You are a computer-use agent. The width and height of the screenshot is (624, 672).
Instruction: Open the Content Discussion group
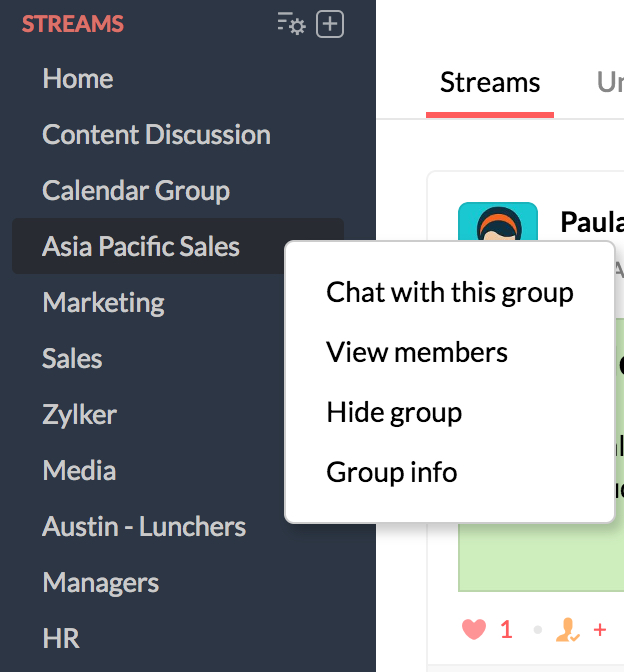[156, 135]
